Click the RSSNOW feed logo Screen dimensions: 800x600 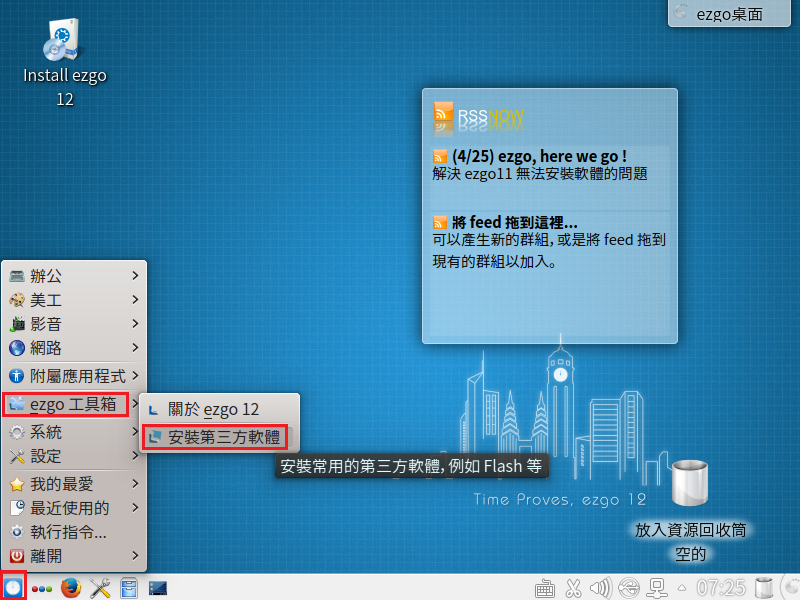point(478,118)
